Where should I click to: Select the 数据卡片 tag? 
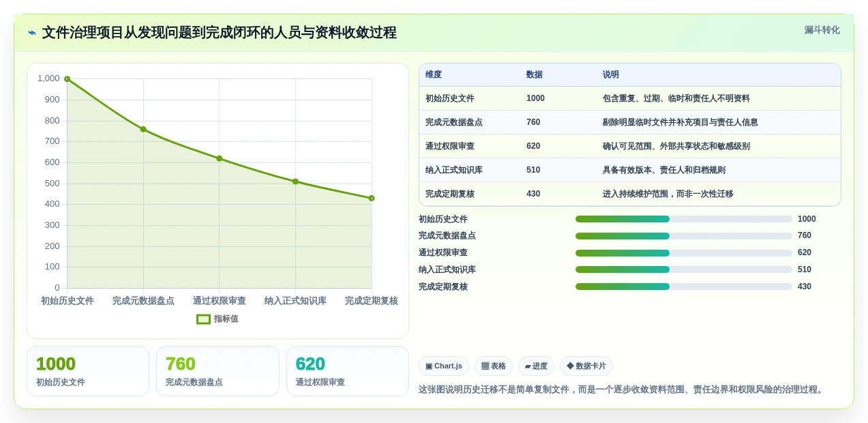point(586,366)
